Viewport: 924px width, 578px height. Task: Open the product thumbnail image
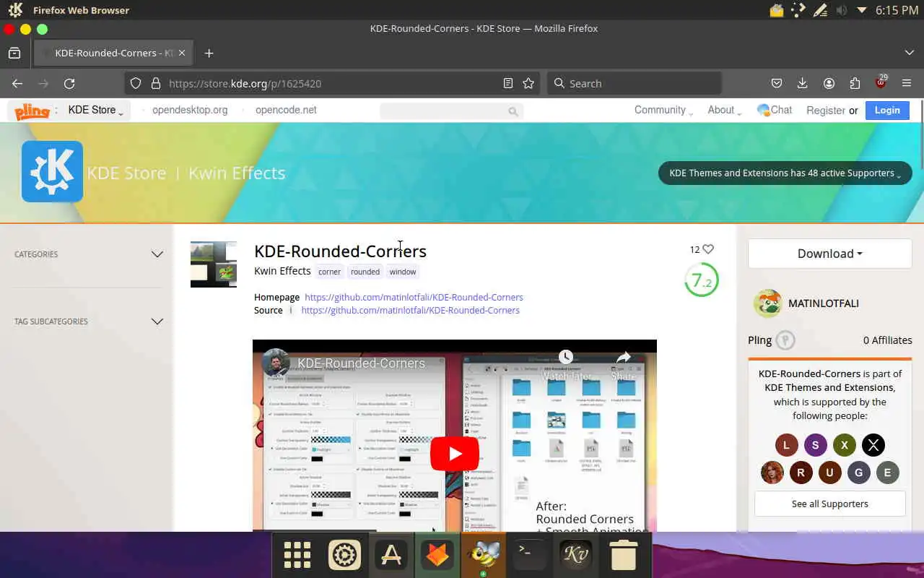214,264
